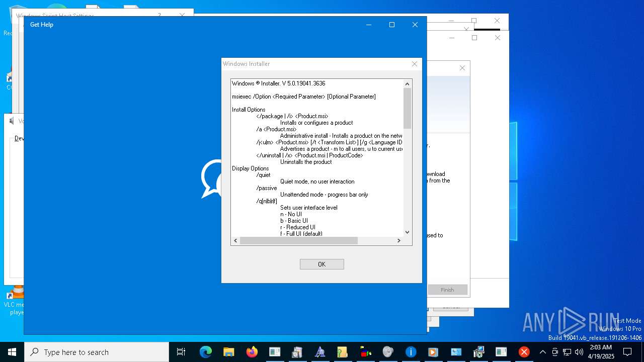Launch Microsoft Edge from the taskbar
This screenshot has width=644, height=362.
(x=205, y=352)
